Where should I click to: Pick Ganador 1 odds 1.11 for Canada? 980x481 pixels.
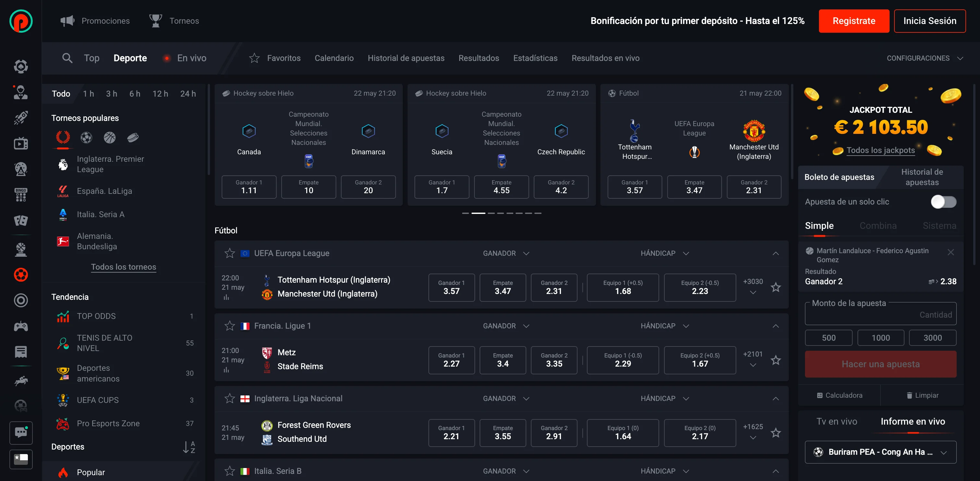click(249, 187)
